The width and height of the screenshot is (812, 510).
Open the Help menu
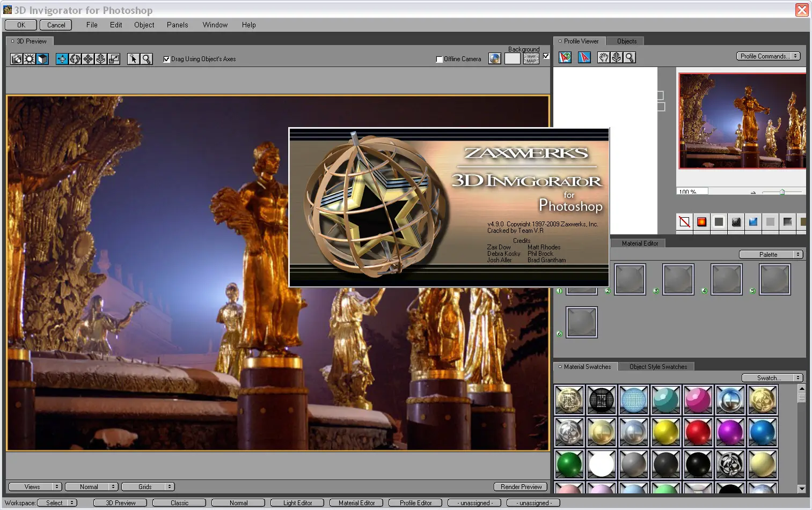click(x=248, y=25)
